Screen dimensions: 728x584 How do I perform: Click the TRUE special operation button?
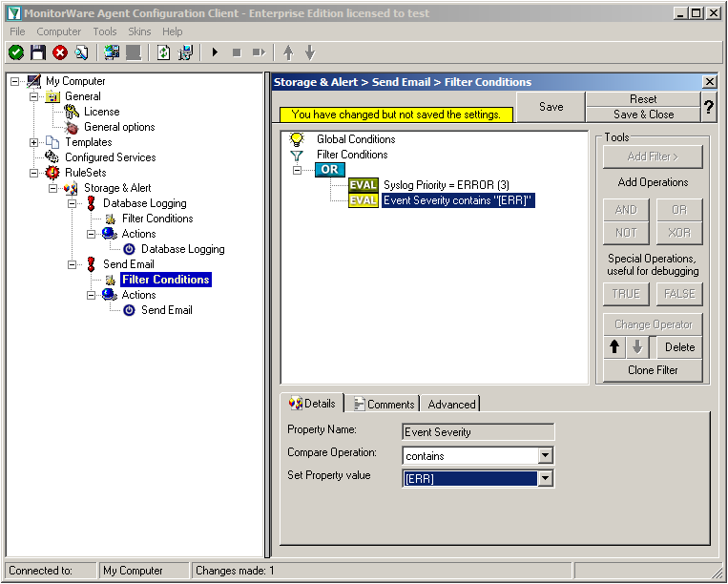point(626,294)
